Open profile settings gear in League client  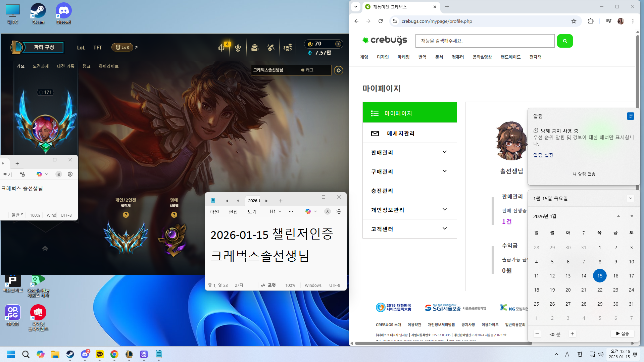pyautogui.click(x=339, y=70)
